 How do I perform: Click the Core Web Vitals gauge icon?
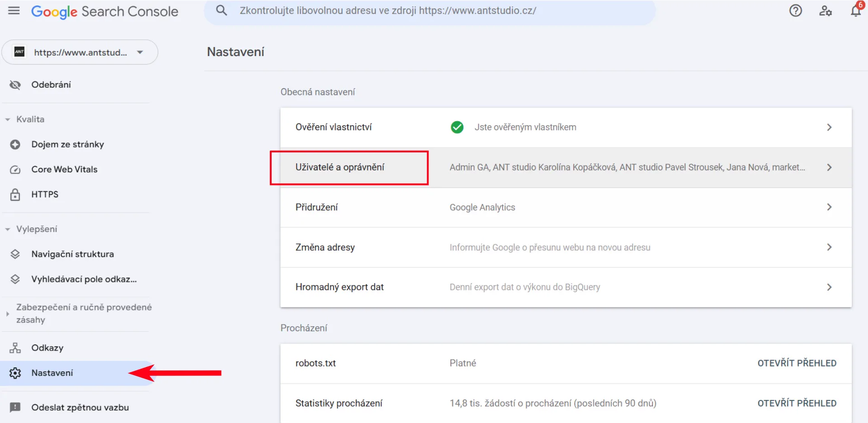(x=15, y=170)
